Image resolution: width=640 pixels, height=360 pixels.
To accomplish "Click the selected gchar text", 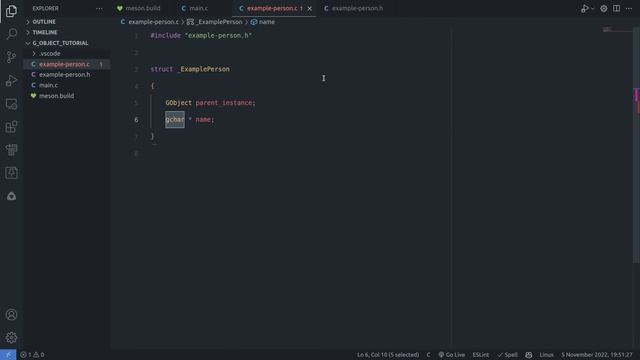I will (175, 120).
